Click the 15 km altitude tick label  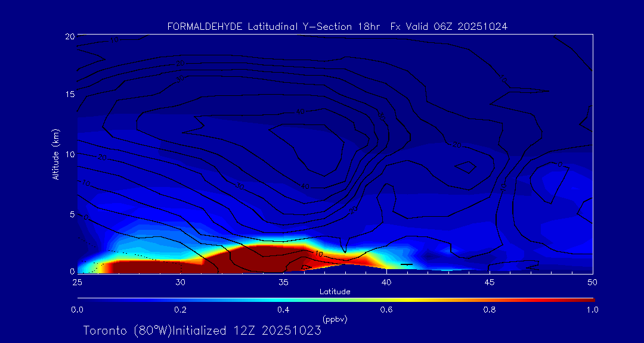(x=69, y=95)
